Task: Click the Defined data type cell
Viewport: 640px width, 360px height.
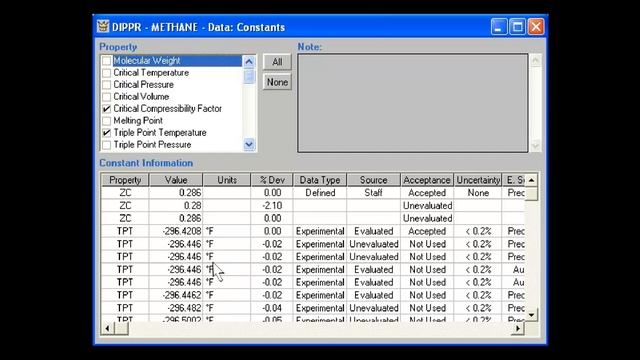Action: [x=320, y=193]
